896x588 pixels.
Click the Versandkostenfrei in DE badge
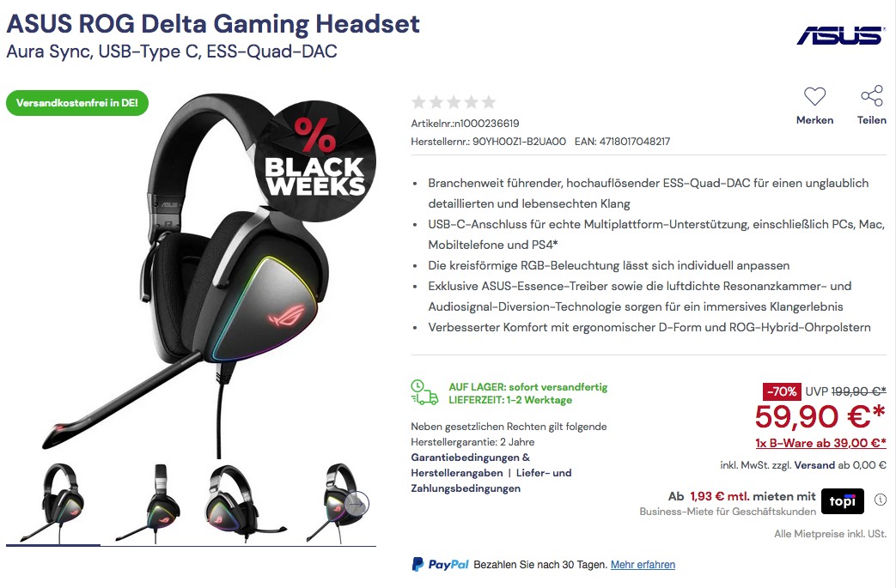point(77,103)
